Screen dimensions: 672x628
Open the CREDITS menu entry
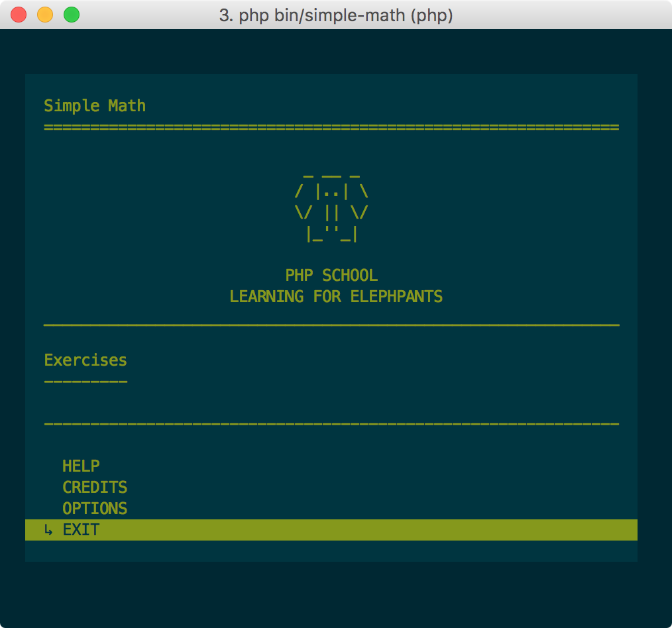pyautogui.click(x=95, y=487)
